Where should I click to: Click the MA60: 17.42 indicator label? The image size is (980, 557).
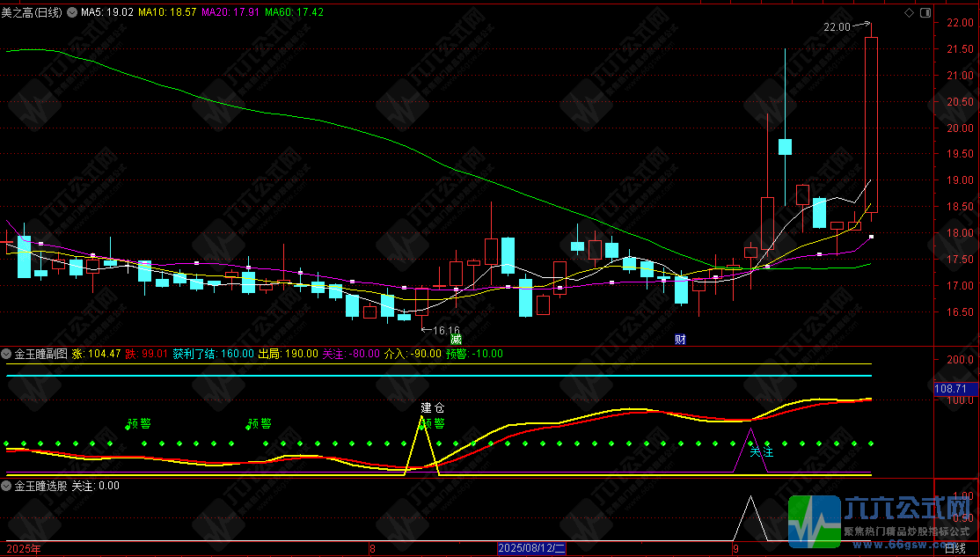pyautogui.click(x=295, y=11)
